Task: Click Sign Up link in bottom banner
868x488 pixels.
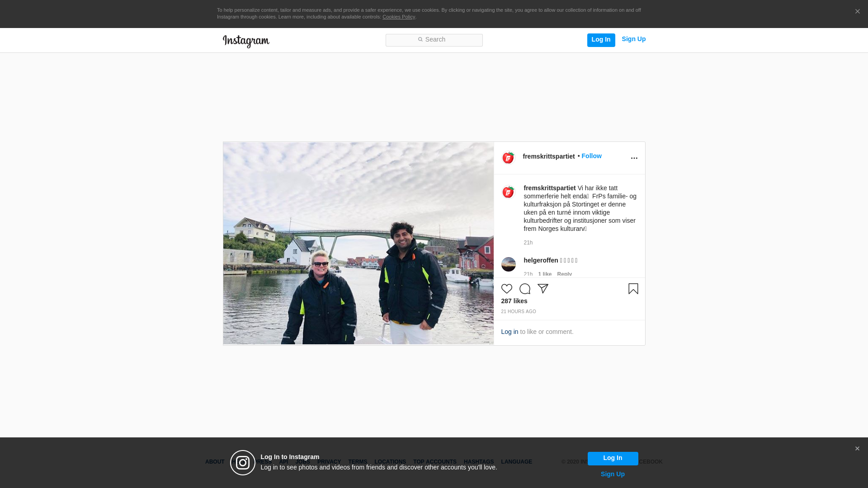Action: 613,474
